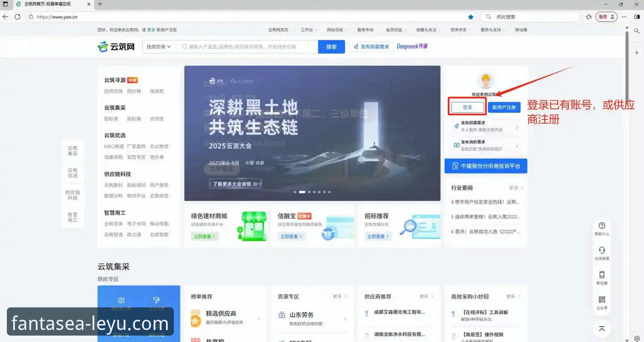Open 电子合同 under 智慧用工
The width and height of the screenshot is (644, 342).
136,224
